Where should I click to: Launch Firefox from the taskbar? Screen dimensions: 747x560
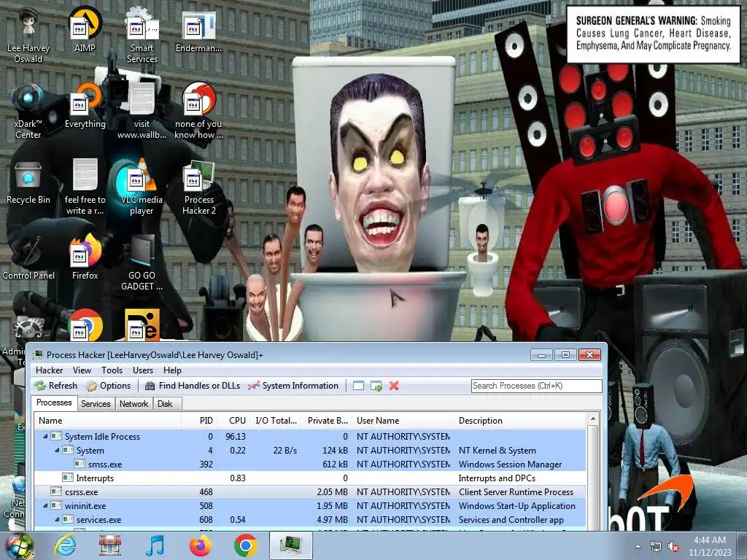click(x=201, y=545)
